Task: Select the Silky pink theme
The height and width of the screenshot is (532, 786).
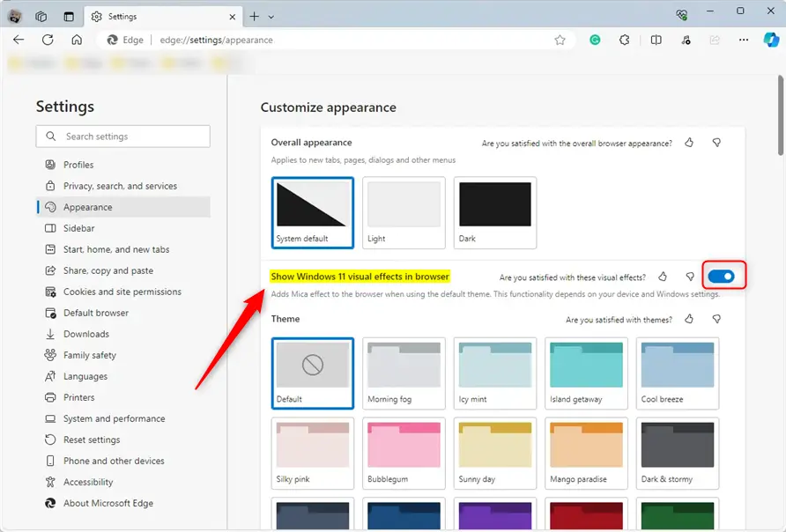Action: tap(313, 454)
